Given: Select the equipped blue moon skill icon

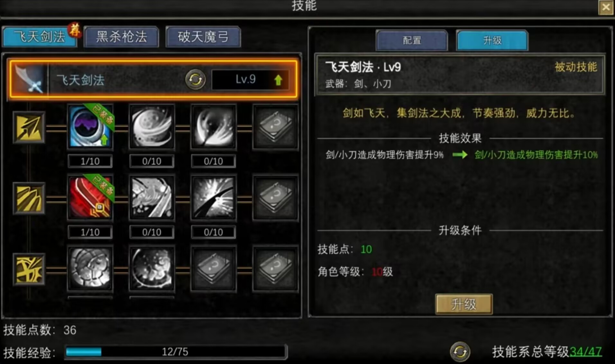Looking at the screenshot, I should click(90, 127).
